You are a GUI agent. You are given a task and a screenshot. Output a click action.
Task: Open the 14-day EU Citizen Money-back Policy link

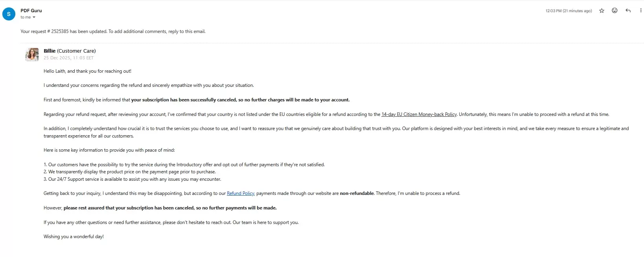coord(419,114)
